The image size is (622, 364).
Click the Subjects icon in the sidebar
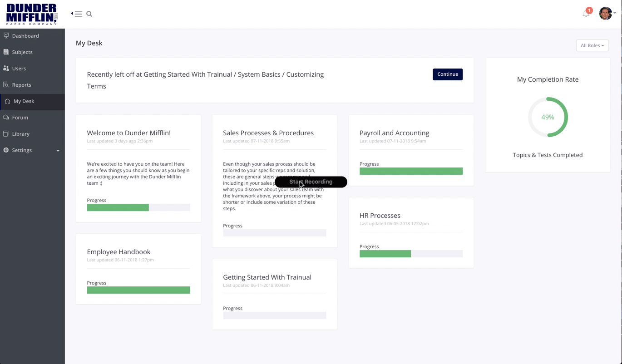coord(6,52)
